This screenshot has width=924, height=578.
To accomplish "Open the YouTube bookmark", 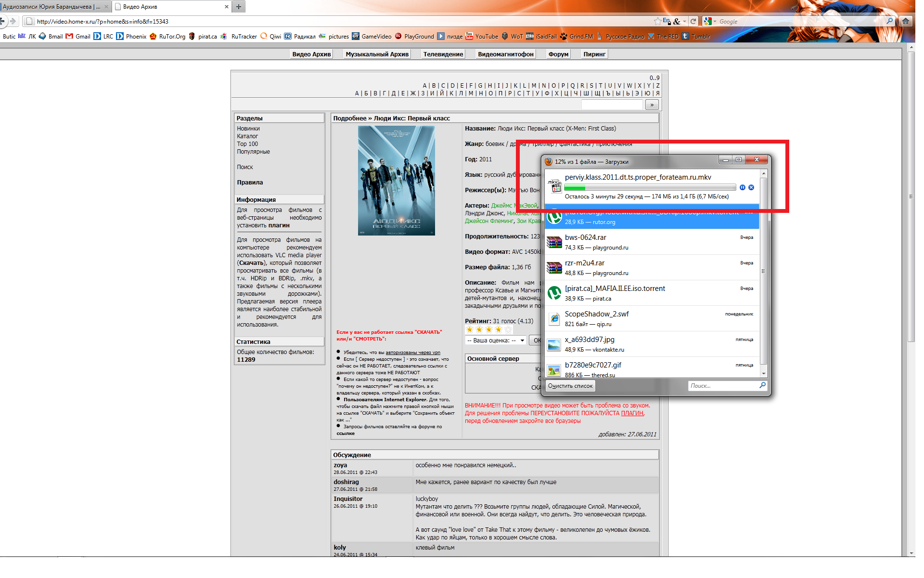I will point(482,37).
